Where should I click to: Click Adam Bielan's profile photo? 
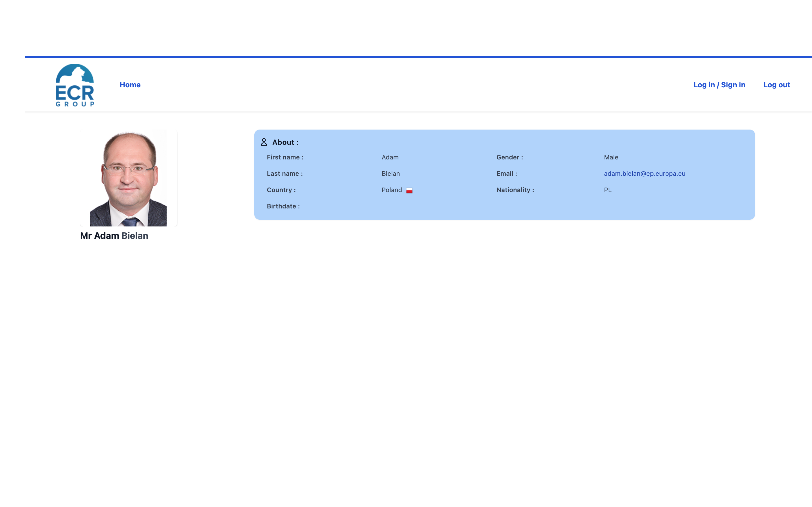(x=129, y=178)
